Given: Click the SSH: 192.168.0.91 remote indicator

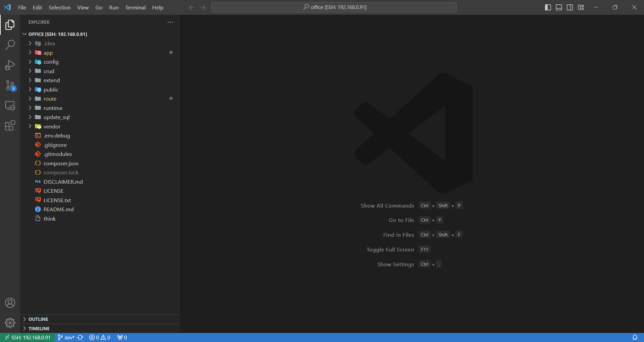Looking at the screenshot, I should (x=27, y=337).
